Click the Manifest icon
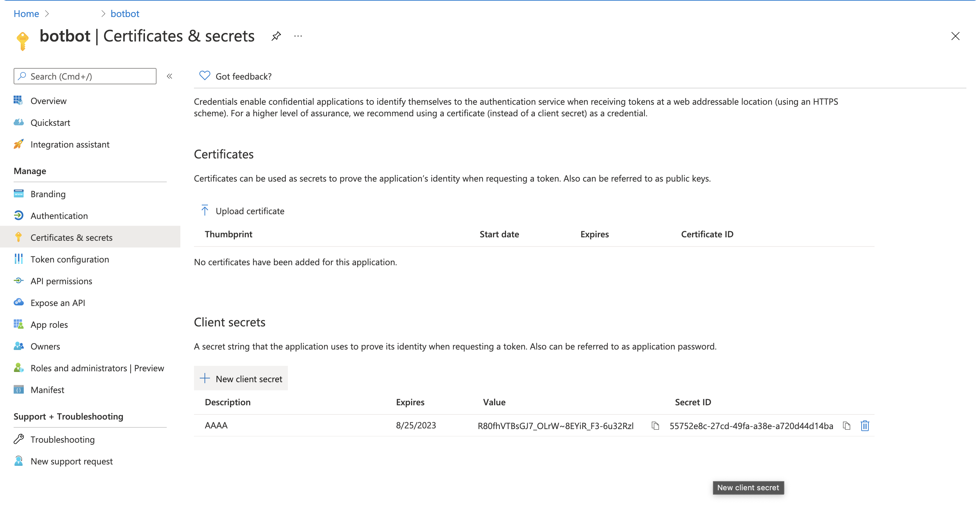Viewport: 980px width, 510px height. tap(18, 390)
